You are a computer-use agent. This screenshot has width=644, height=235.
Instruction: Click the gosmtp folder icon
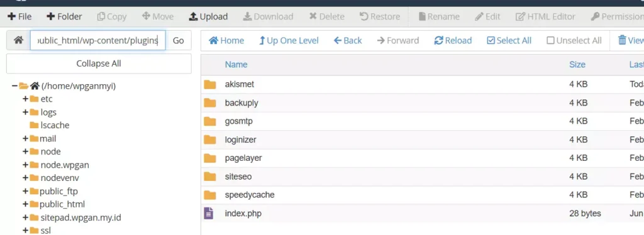(x=210, y=121)
